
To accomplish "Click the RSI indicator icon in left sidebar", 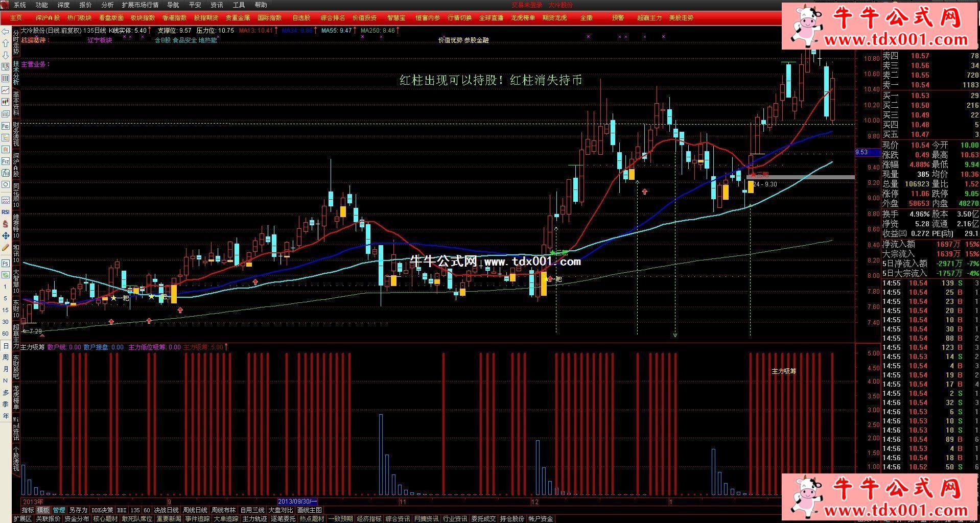I will [6, 212].
